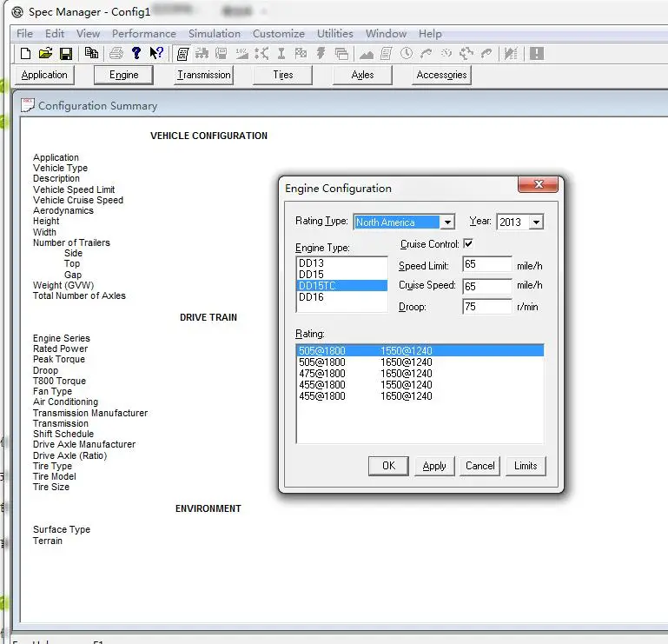Viewport: 668px width, 644px height.
Task: Click Cancel in Engine Configuration
Action: 480,466
